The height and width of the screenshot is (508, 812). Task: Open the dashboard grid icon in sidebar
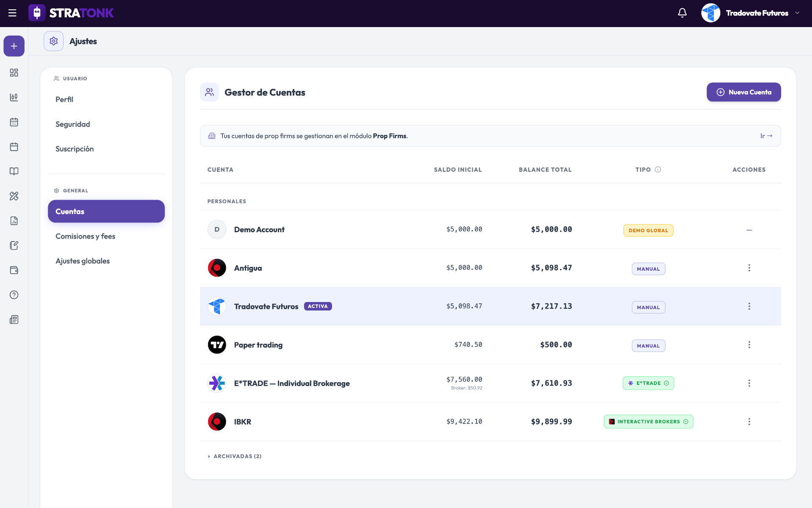[14, 73]
